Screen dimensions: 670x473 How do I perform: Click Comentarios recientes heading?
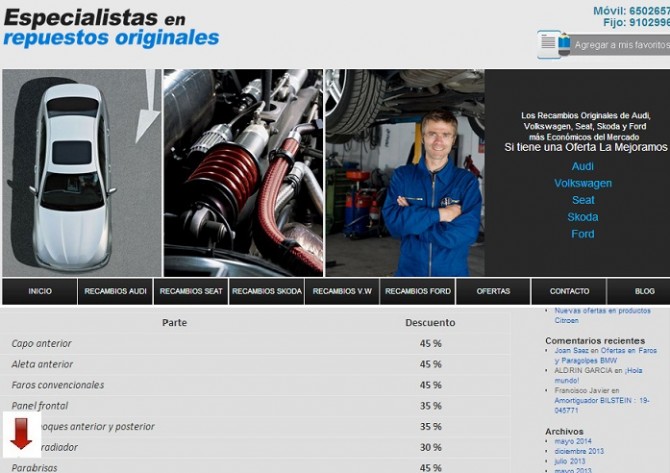(x=595, y=341)
